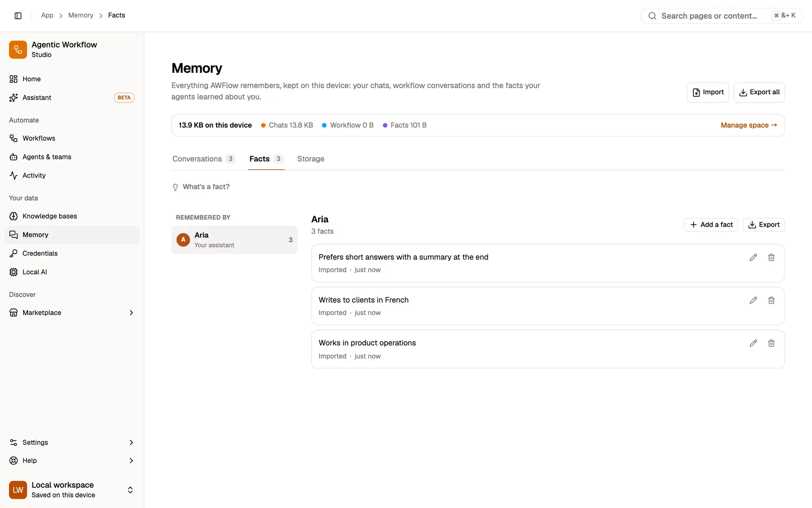This screenshot has width=812, height=508.
Task: Expand the Settings submenu chevron
Action: click(x=131, y=443)
